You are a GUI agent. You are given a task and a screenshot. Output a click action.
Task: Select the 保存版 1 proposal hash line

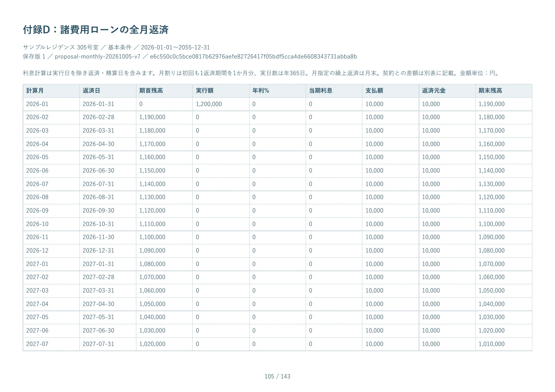(190, 57)
